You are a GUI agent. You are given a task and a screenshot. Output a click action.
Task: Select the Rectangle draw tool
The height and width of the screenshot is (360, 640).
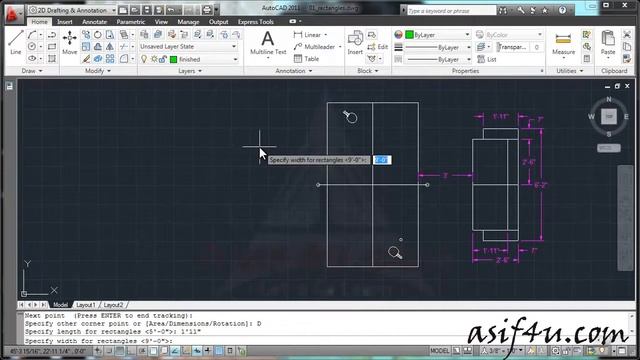(52, 47)
